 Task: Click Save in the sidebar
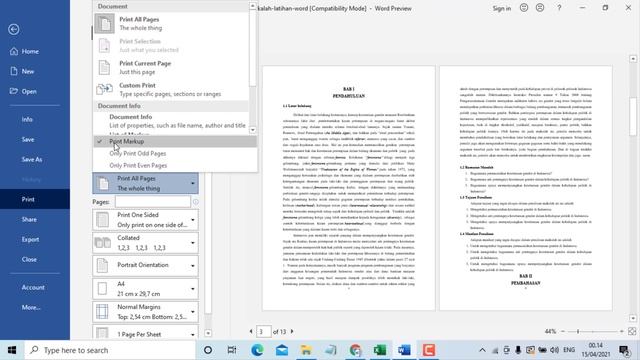click(28, 140)
